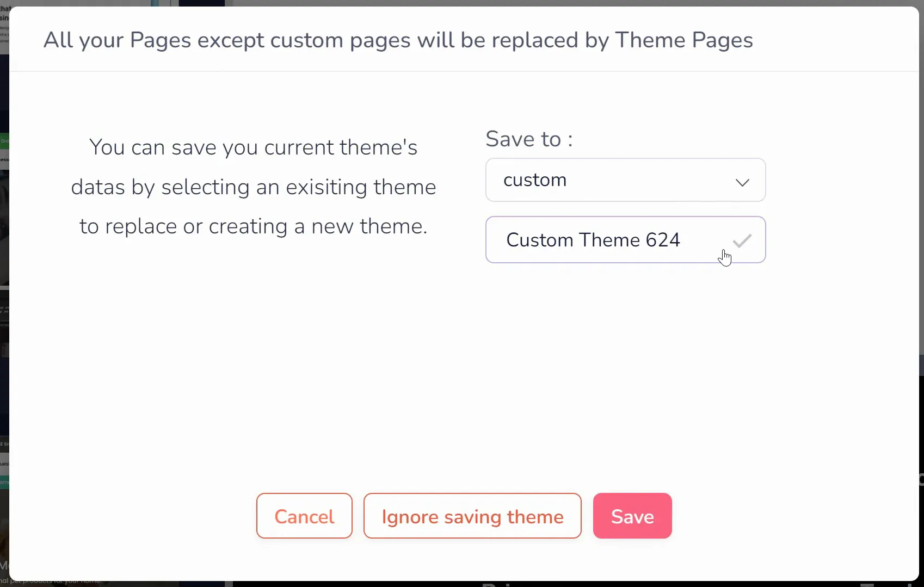Viewport: 924px width, 587px height.
Task: Click the blank dialog area above the buttons
Action: point(463,381)
